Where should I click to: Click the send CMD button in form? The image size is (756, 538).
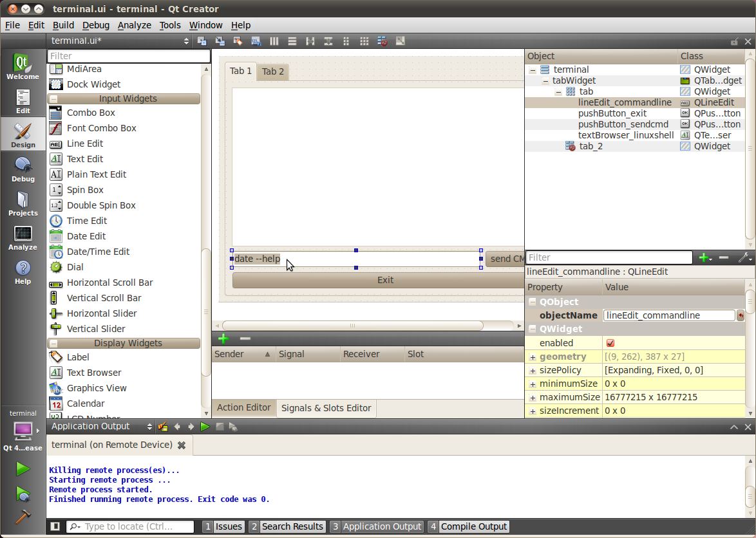tap(505, 259)
